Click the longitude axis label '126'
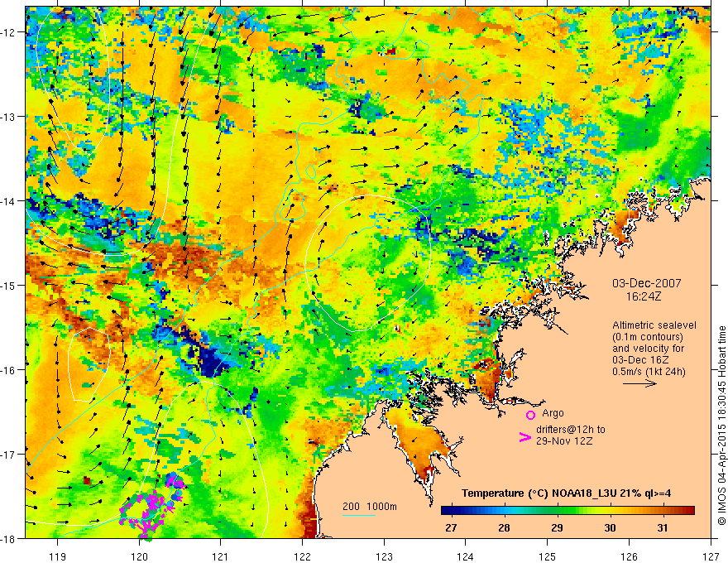This screenshot has width=728, height=563. [629, 556]
